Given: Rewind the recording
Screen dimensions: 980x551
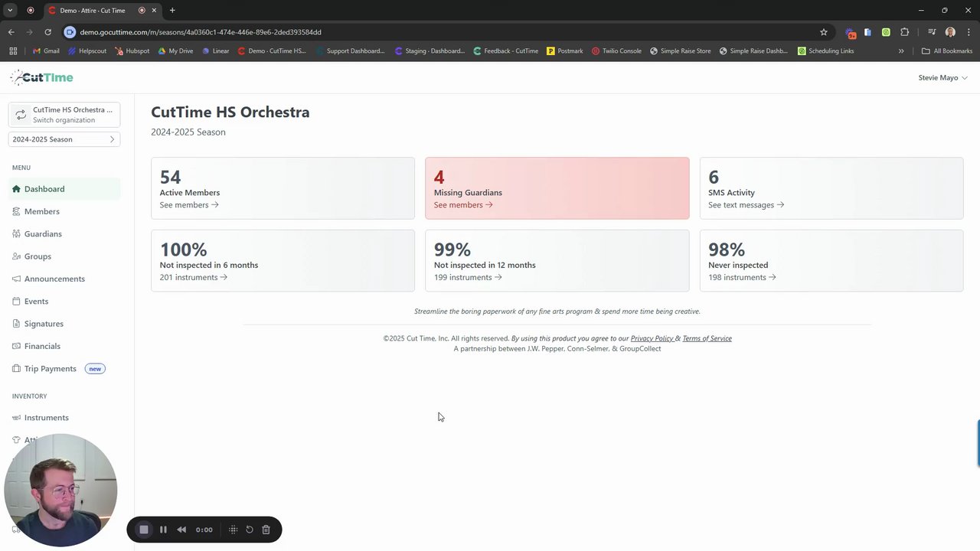Looking at the screenshot, I should (181, 530).
